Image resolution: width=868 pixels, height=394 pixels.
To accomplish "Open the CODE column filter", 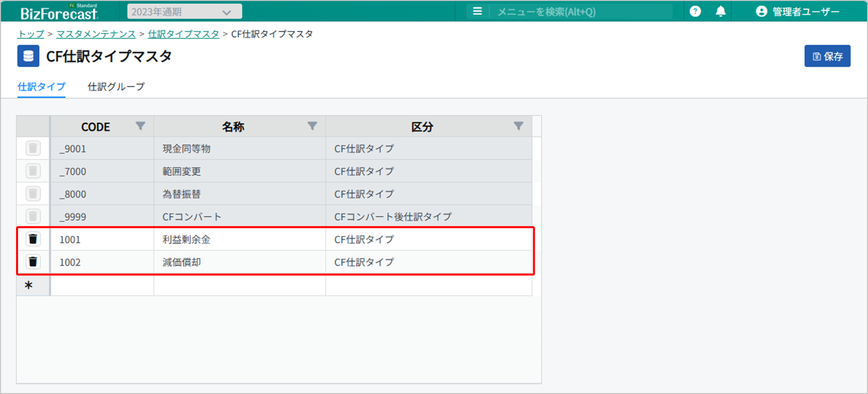I will 140,126.
